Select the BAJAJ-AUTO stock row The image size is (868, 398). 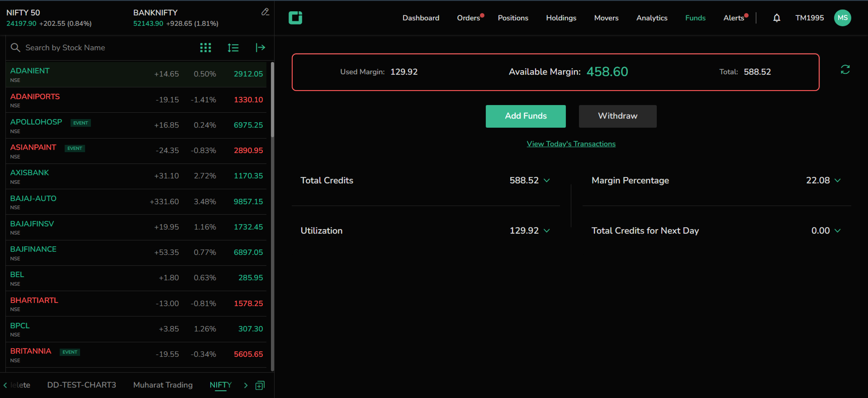tap(136, 202)
